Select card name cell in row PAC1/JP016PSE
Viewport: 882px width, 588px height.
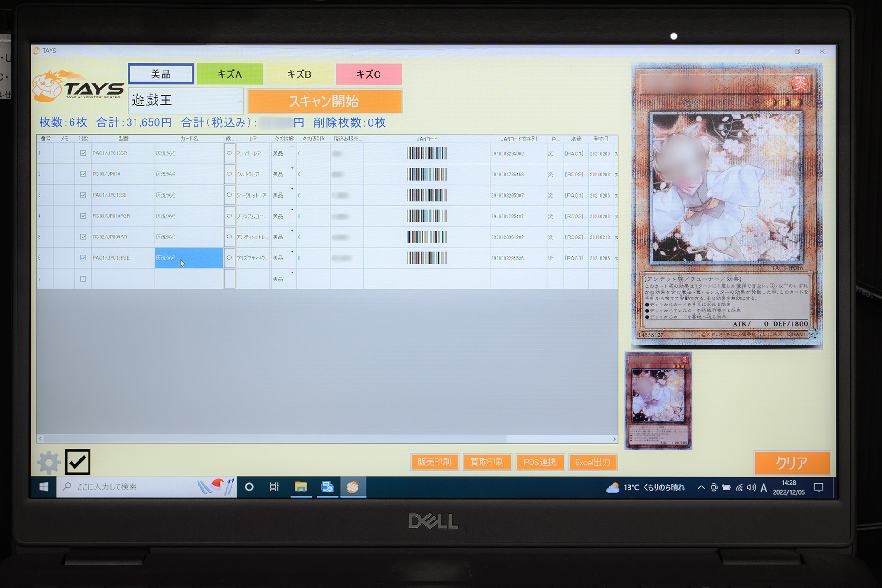tap(189, 258)
